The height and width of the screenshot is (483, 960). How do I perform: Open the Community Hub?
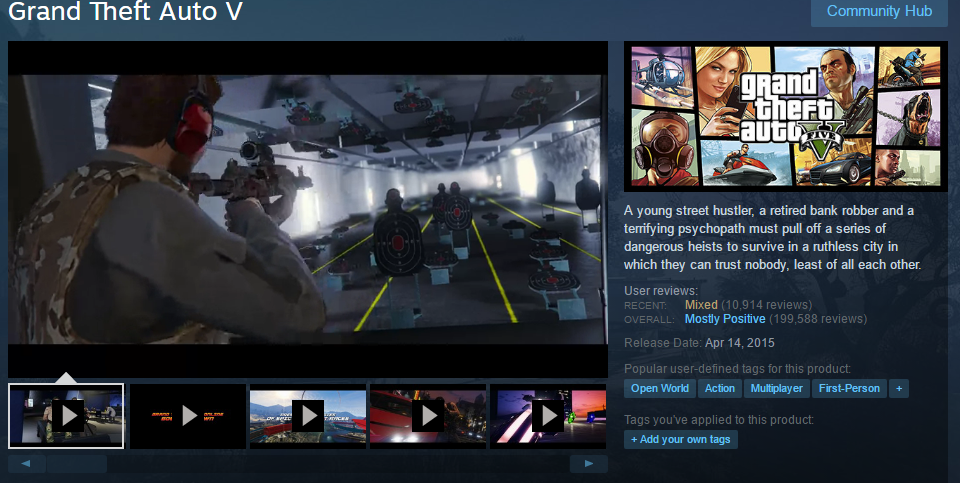879,12
